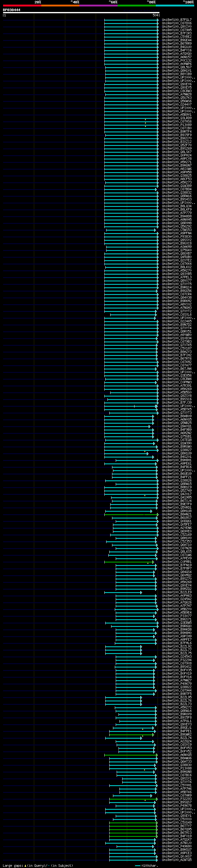Screen dimensions: 197x868
Task: Select the UniRef100_Q8H1U9 label
Action: tap(177, 454)
